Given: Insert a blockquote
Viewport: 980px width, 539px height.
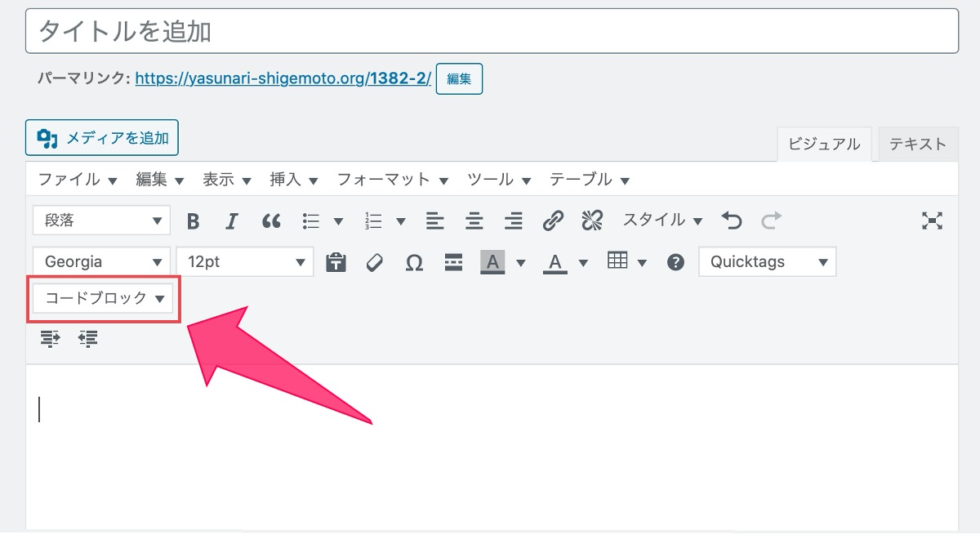Looking at the screenshot, I should [x=271, y=220].
